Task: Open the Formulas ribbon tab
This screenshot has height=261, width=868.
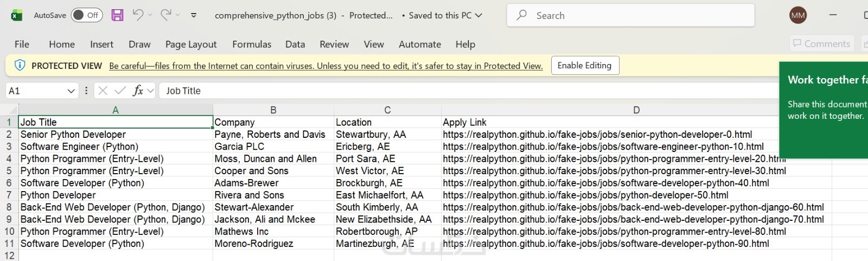Action: pyautogui.click(x=252, y=44)
